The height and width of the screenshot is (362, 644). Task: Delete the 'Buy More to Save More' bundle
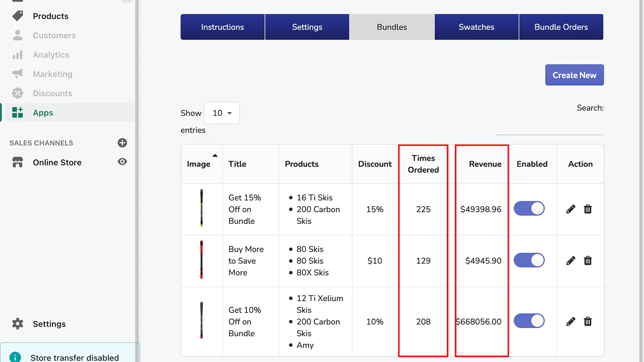point(588,261)
